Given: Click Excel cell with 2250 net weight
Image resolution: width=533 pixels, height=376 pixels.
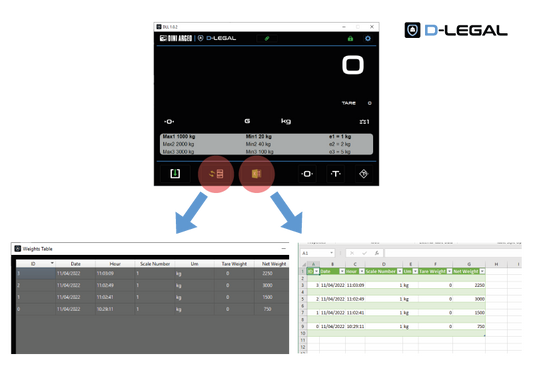Looking at the screenshot, I should (469, 285).
